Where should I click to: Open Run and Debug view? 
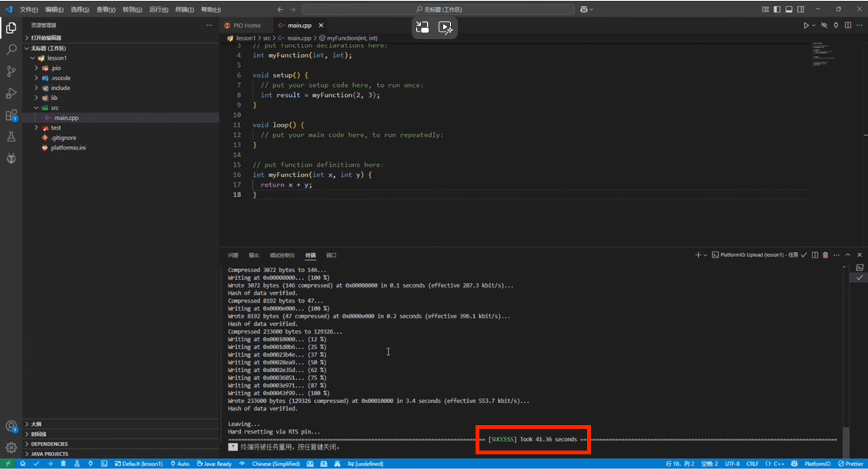[x=12, y=93]
